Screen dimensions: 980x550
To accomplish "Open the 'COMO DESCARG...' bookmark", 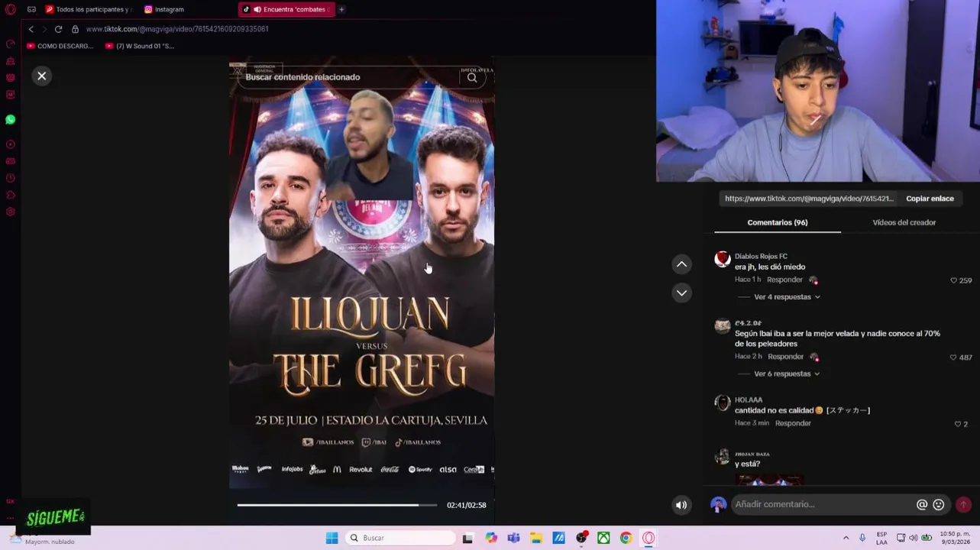I will coord(60,46).
